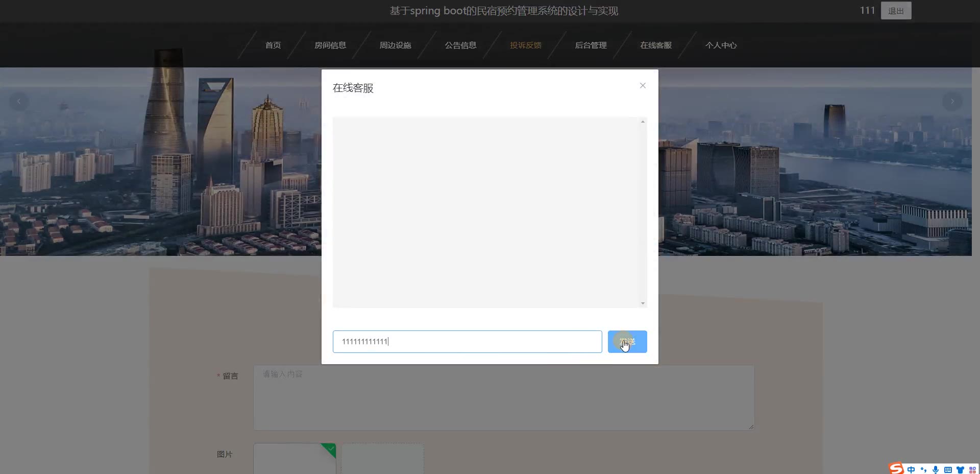Toggle Chinese/English mode 中 icon

tap(911, 469)
